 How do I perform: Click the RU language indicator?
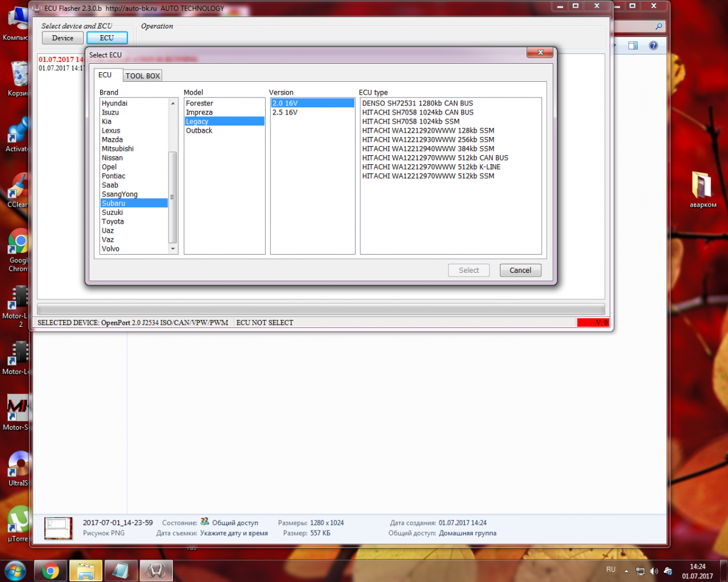611,570
